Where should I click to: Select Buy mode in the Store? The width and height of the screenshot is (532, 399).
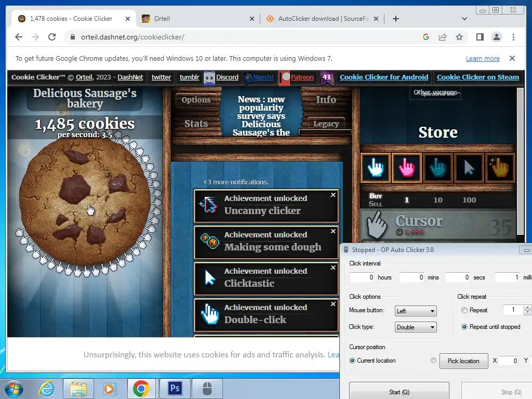376,196
